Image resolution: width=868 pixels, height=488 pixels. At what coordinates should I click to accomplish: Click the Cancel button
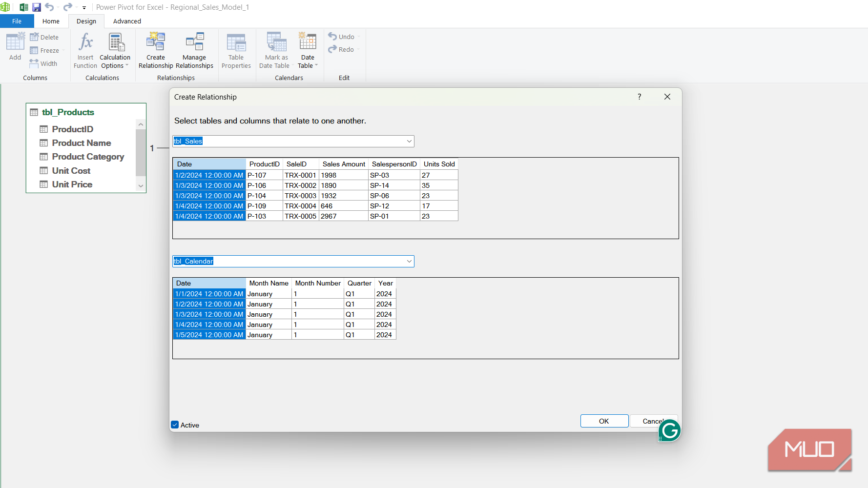tap(654, 421)
